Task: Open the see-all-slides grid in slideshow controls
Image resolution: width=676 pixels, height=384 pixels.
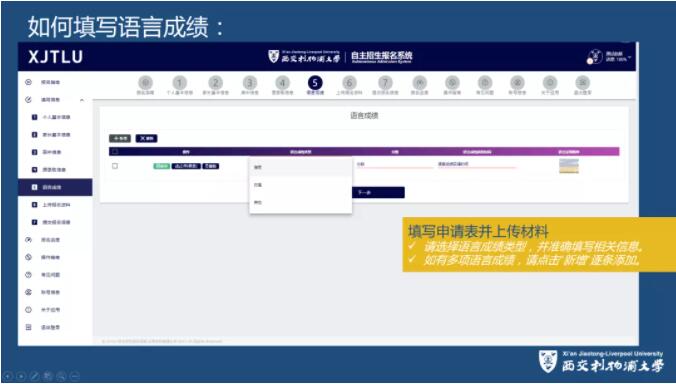Action: [48, 376]
